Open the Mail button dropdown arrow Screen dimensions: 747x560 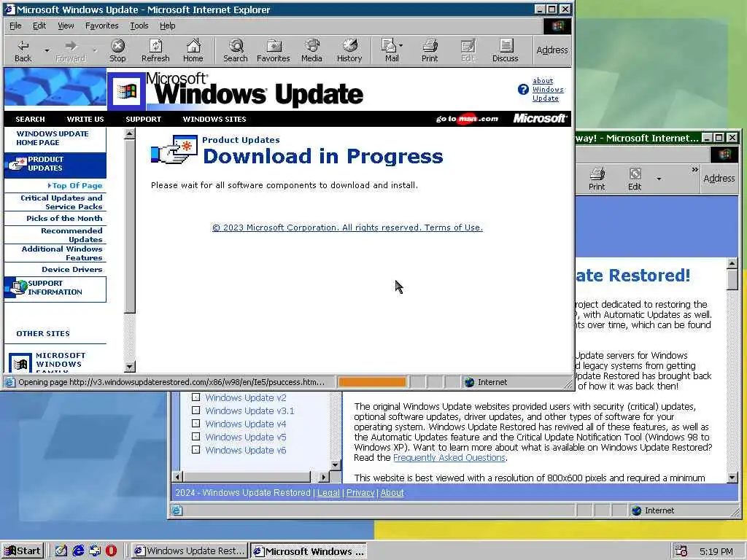point(400,46)
